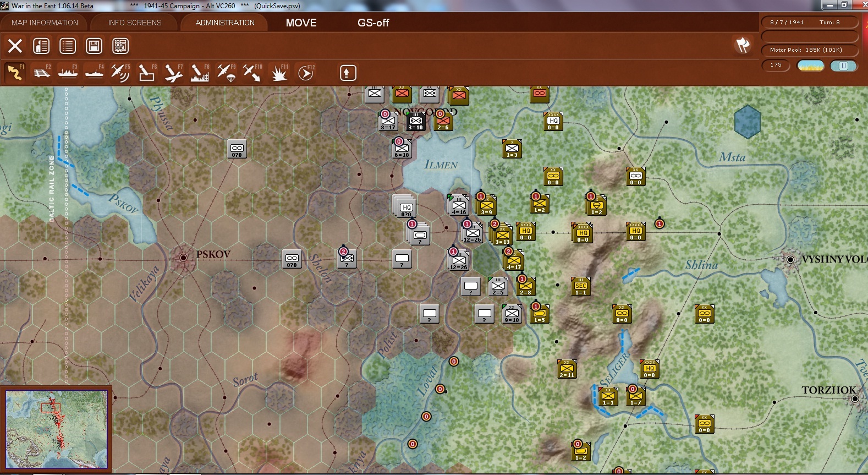Select the F4 amphibious transport mode
The width and height of the screenshot is (868, 475).
(95, 73)
